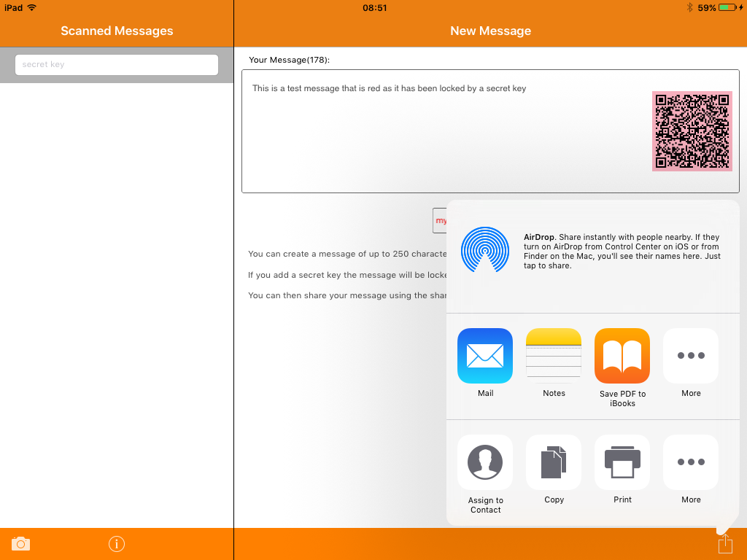747x560 pixels.
Task: Tap the Bluetooth status icon
Action: coord(689,7)
